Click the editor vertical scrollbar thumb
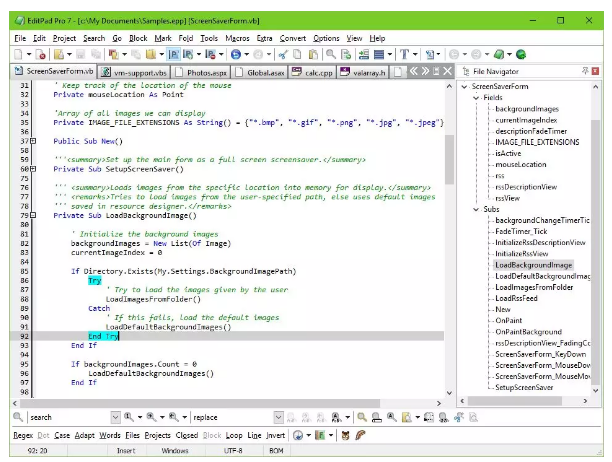 [x=449, y=159]
